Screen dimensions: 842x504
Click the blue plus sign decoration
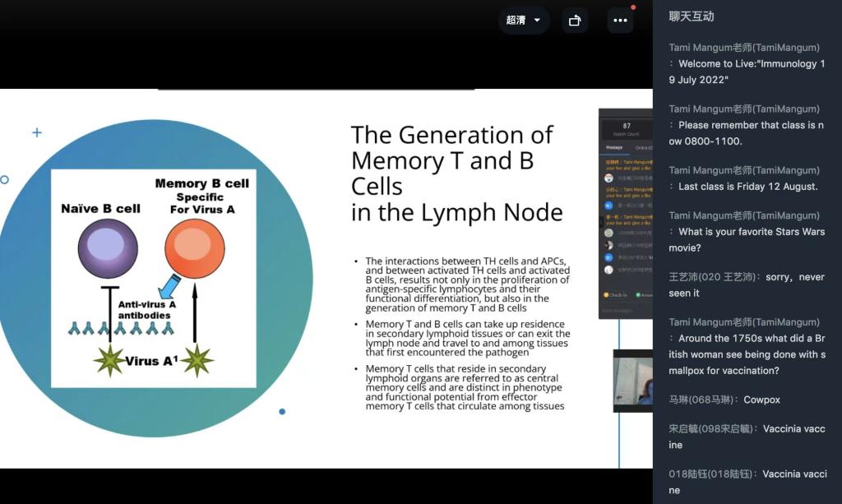click(x=37, y=132)
